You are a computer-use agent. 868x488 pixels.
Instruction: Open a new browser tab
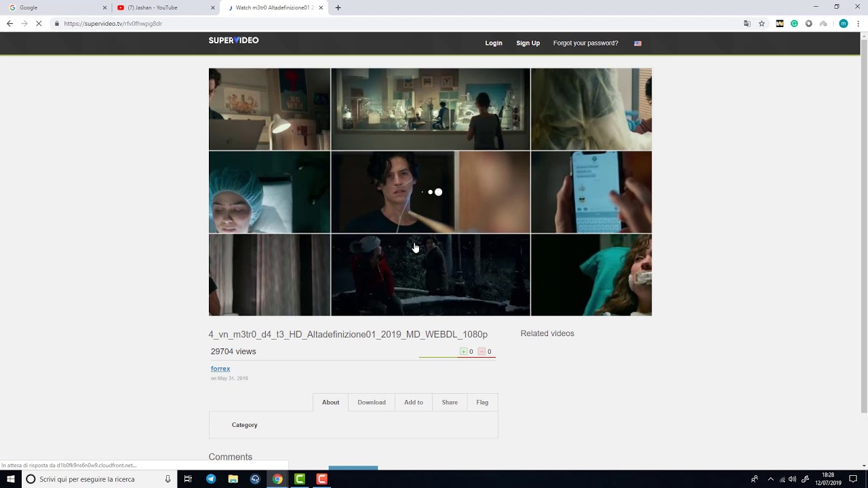(x=338, y=7)
